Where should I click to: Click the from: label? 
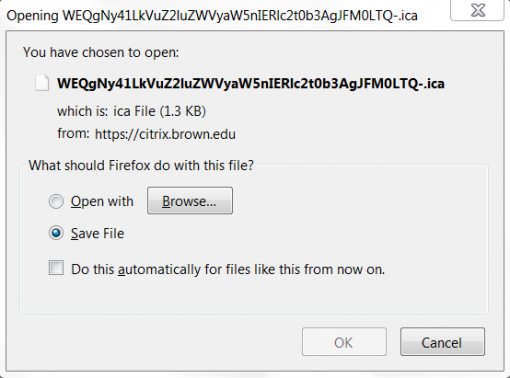(x=74, y=133)
